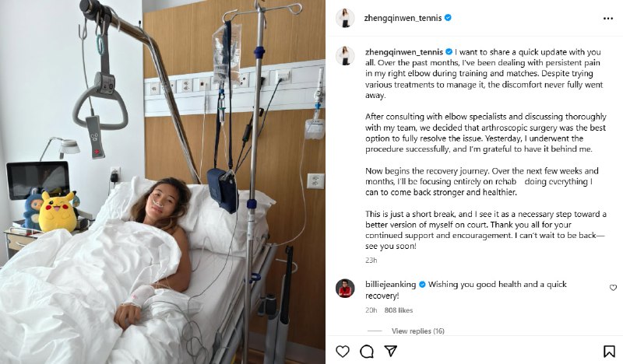Click verified badge next to header username
Image resolution: width=623 pixels, height=364 pixels.
pyautogui.click(x=448, y=17)
